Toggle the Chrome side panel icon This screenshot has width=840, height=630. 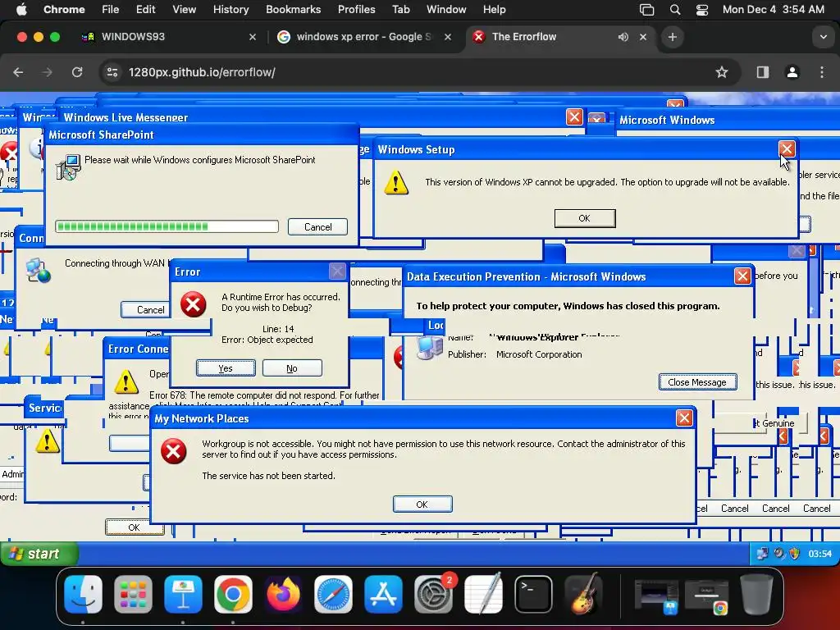(763, 72)
